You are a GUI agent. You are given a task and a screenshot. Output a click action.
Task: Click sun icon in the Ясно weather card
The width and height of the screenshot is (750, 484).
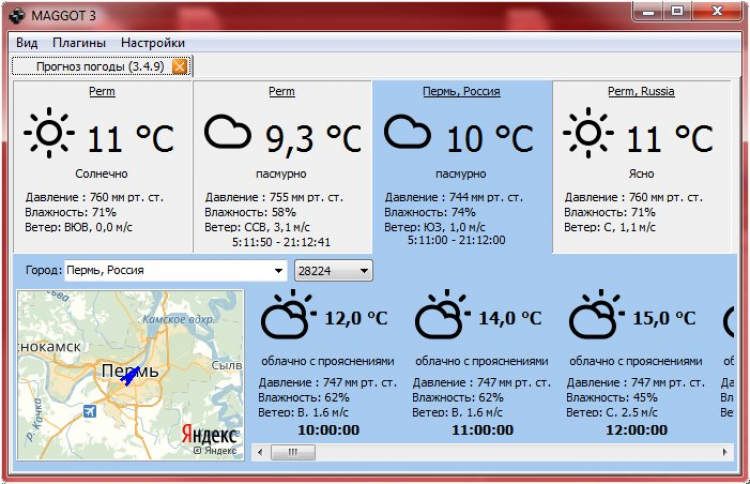pyautogui.click(x=588, y=132)
